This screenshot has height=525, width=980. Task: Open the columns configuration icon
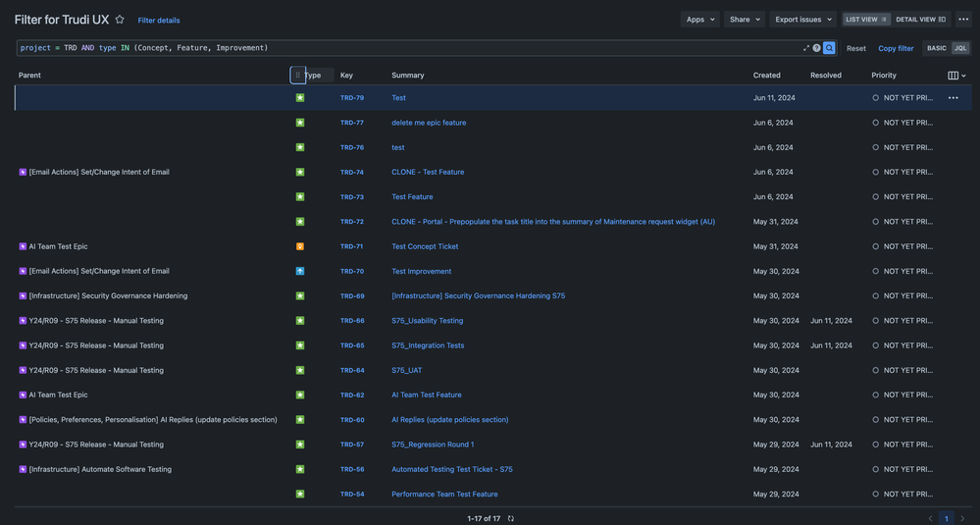[956, 76]
